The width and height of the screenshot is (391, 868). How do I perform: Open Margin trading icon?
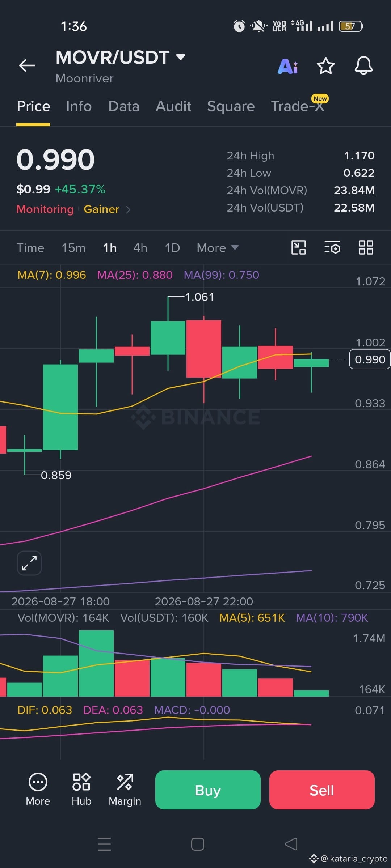coord(125,790)
